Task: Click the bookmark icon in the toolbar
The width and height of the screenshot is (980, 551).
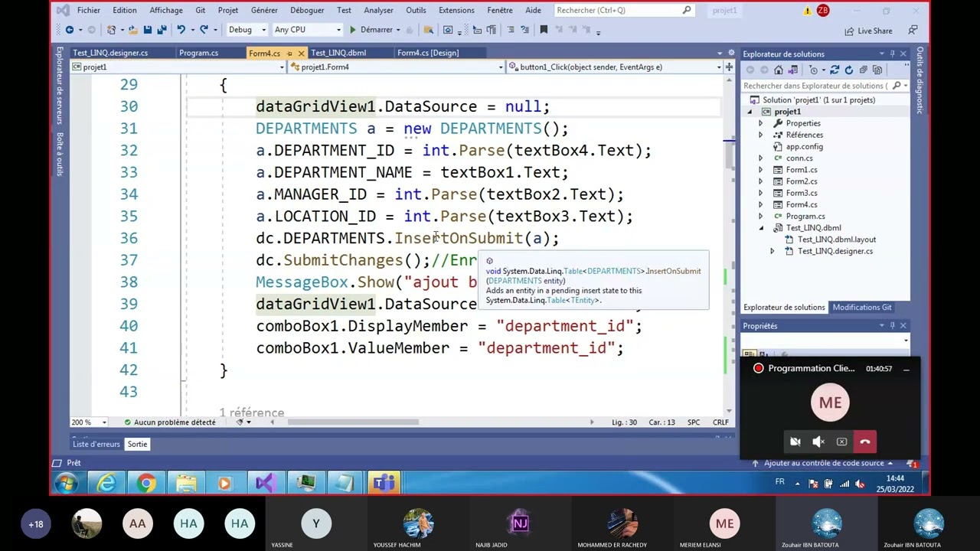Action: [544, 30]
